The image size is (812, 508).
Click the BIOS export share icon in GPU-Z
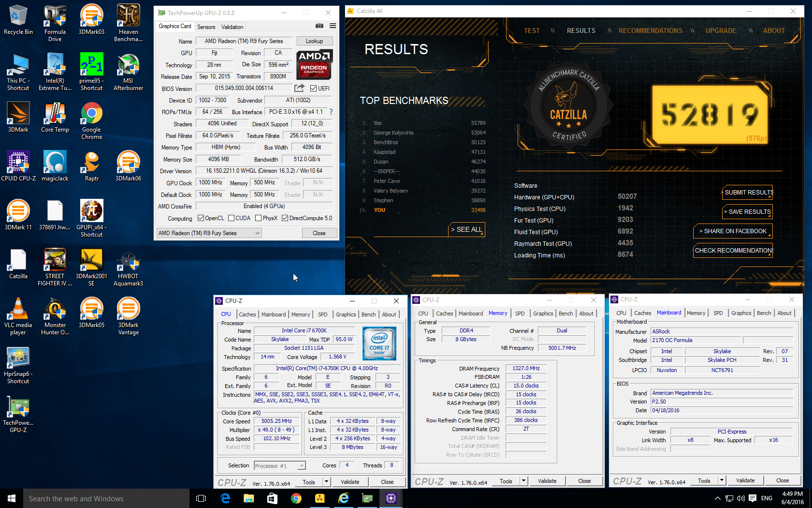(300, 88)
